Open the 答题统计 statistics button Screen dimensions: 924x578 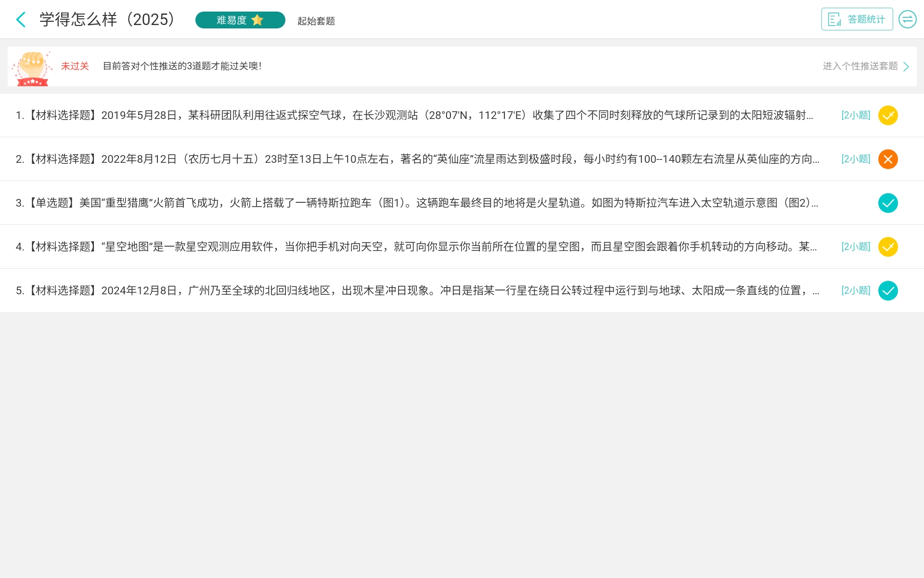pyautogui.click(x=857, y=19)
